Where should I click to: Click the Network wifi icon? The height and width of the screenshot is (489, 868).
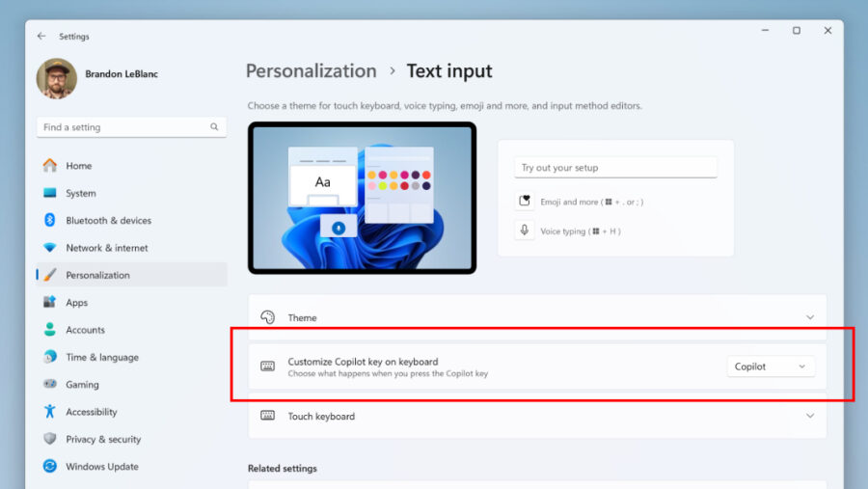50,248
